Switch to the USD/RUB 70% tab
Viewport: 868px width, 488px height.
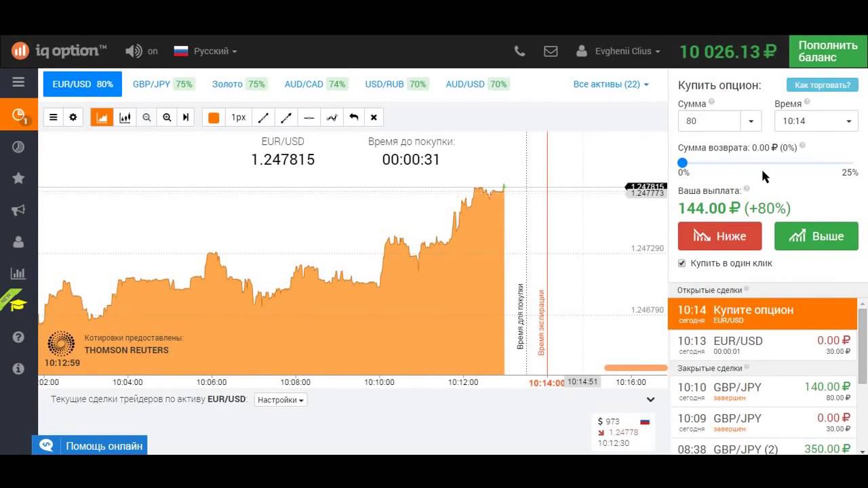pyautogui.click(x=396, y=84)
